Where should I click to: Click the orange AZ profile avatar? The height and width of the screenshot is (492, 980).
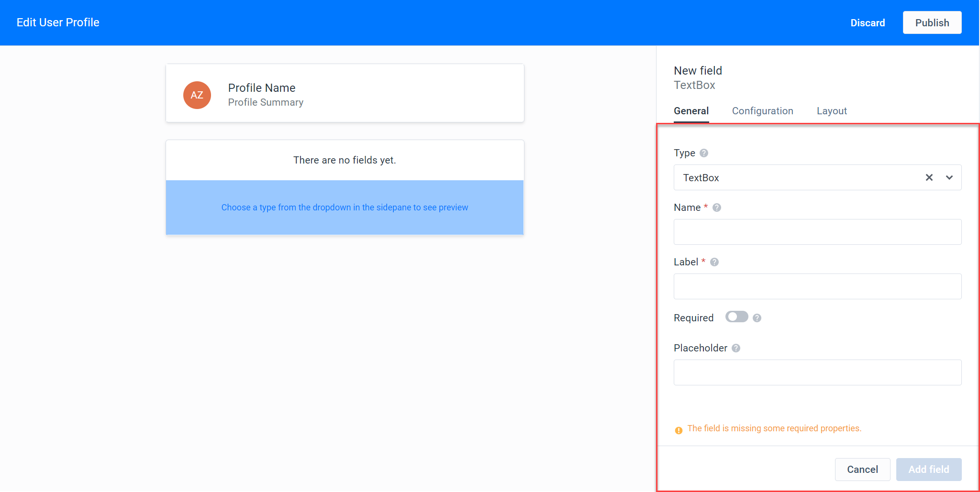(197, 95)
